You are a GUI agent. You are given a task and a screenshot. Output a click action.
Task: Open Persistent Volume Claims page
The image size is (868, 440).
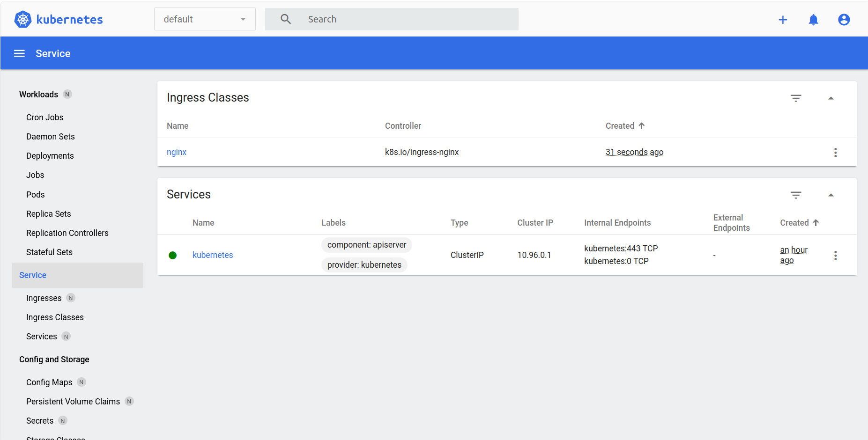click(73, 402)
